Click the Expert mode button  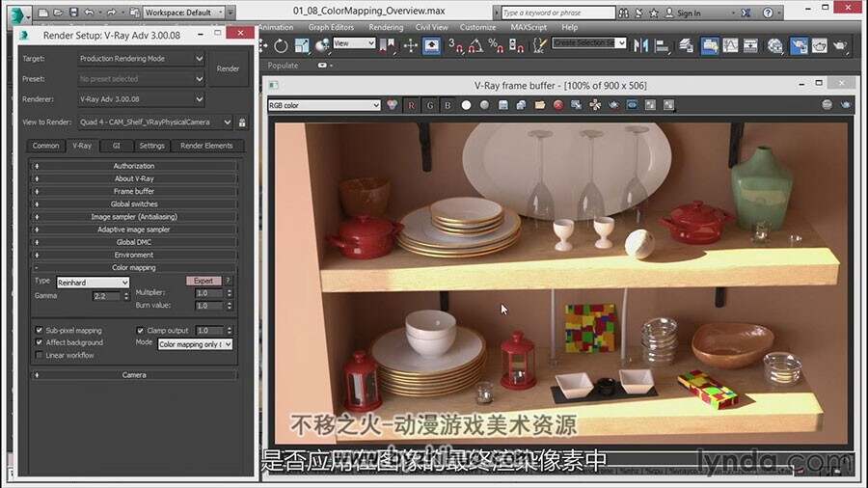[203, 281]
